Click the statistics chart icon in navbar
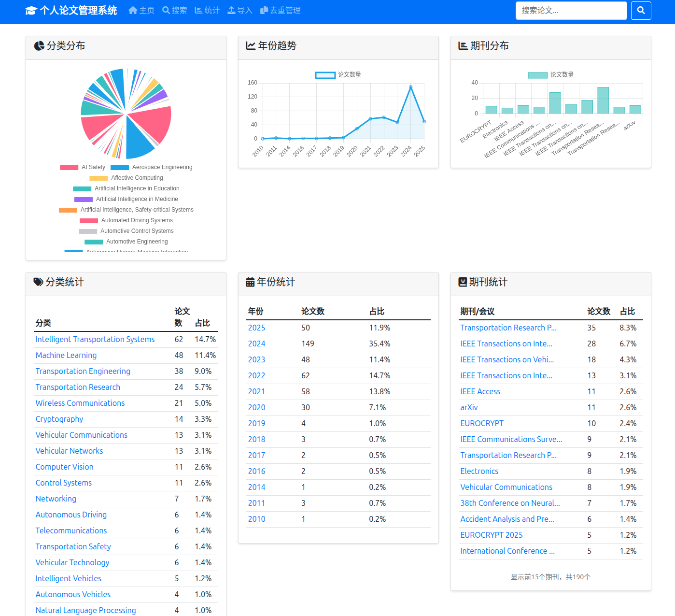Image resolution: width=675 pixels, height=616 pixels. (x=198, y=10)
